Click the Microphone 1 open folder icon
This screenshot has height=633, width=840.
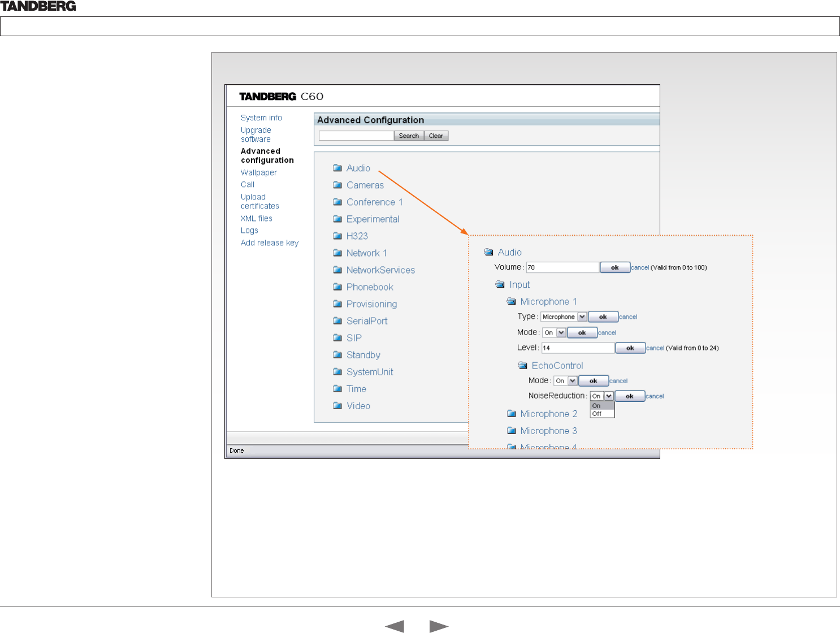coord(512,301)
